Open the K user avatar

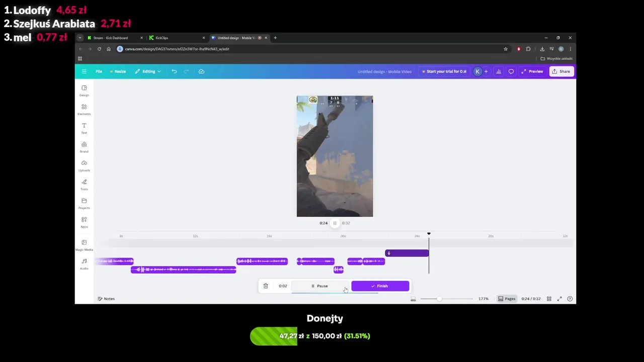(477, 71)
